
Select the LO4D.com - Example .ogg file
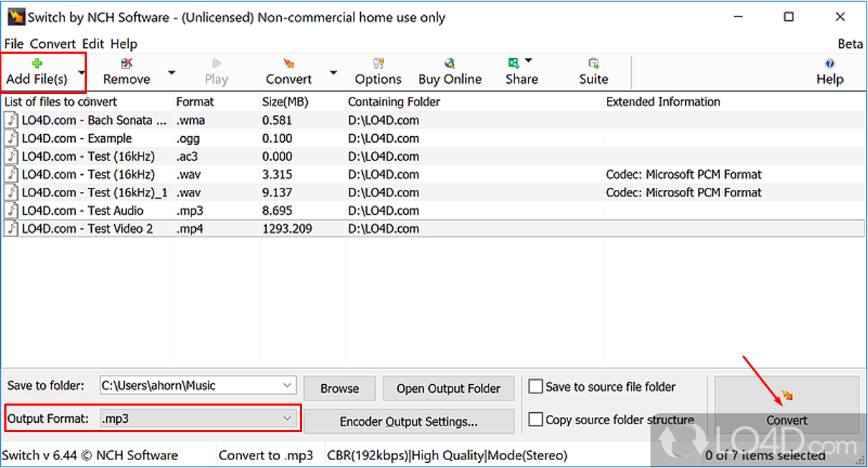pyautogui.click(x=433, y=138)
